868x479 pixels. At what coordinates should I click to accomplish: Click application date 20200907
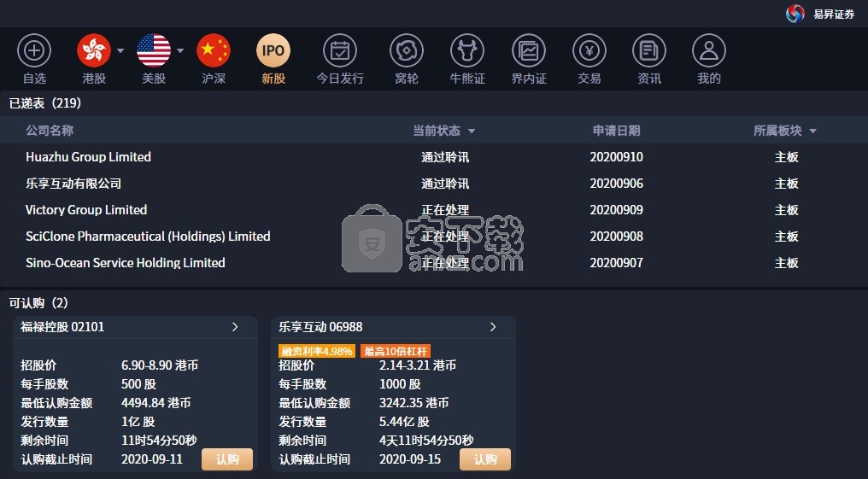coord(616,263)
